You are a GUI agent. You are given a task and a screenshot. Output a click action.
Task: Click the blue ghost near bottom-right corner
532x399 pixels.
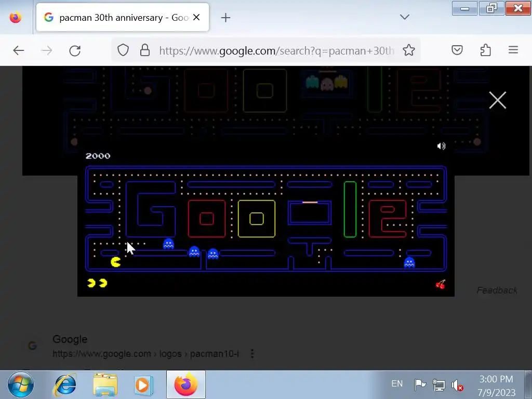[x=409, y=262]
